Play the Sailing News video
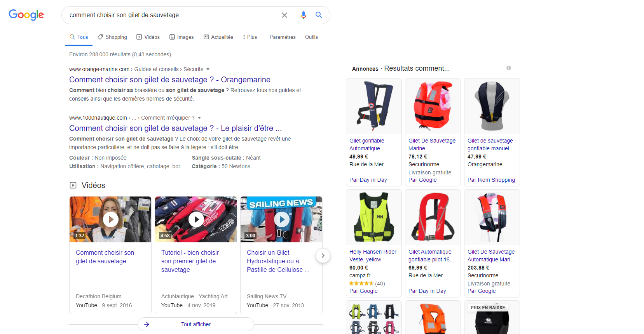Screen dimensions: 644x334 281,219
